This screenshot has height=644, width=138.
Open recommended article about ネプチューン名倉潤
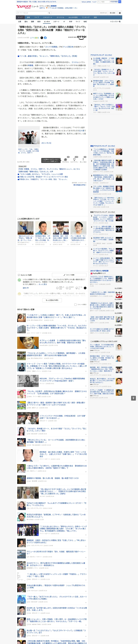point(63,342)
